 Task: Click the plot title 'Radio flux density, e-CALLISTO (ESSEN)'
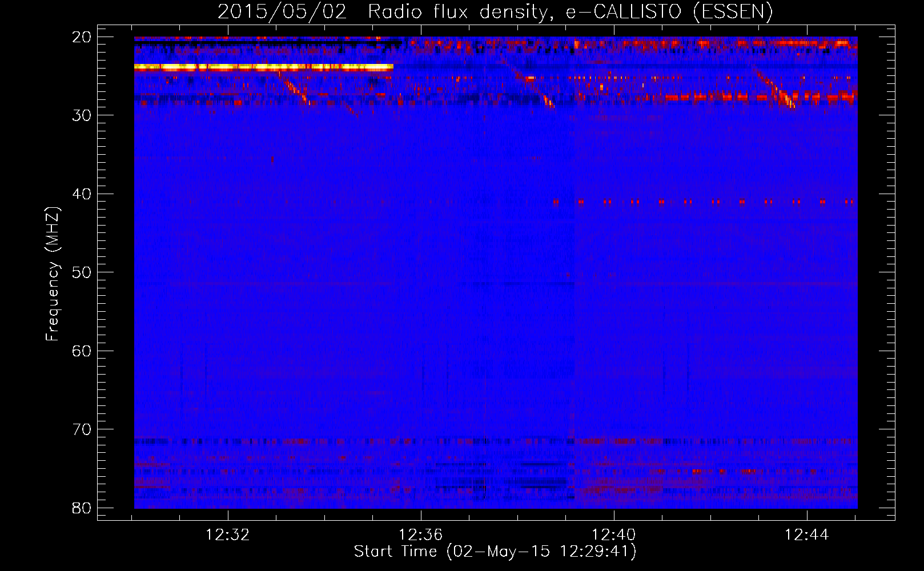(570, 12)
